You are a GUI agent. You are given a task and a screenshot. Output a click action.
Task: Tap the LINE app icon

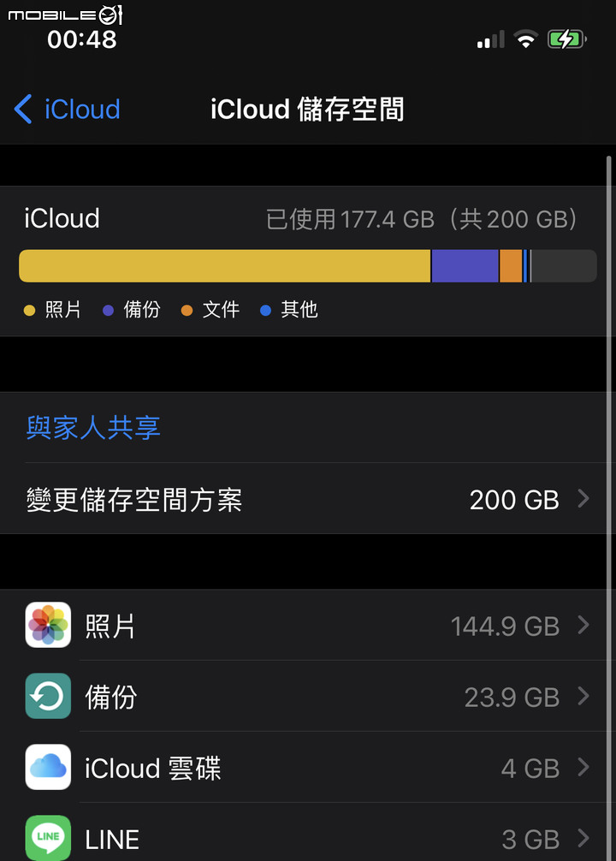pos(48,837)
